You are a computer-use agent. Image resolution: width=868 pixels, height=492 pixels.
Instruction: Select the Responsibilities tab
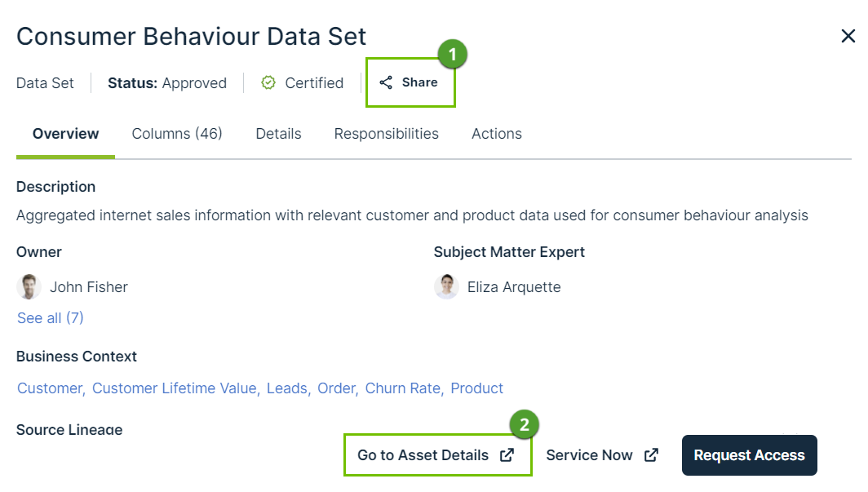pos(386,134)
